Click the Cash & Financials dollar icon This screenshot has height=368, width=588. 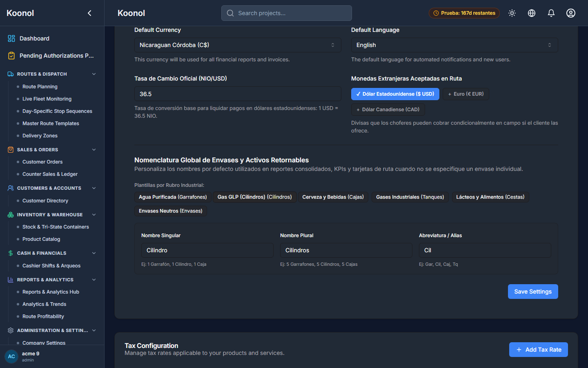[11, 253]
